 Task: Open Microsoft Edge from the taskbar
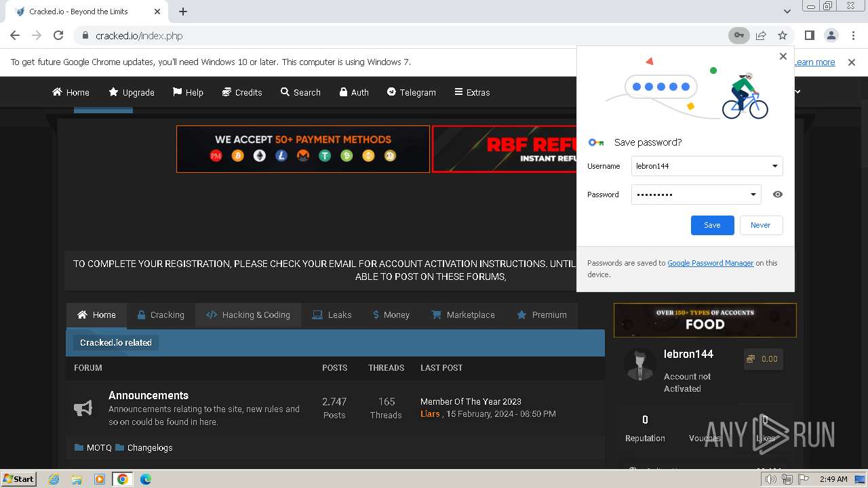pos(146,479)
